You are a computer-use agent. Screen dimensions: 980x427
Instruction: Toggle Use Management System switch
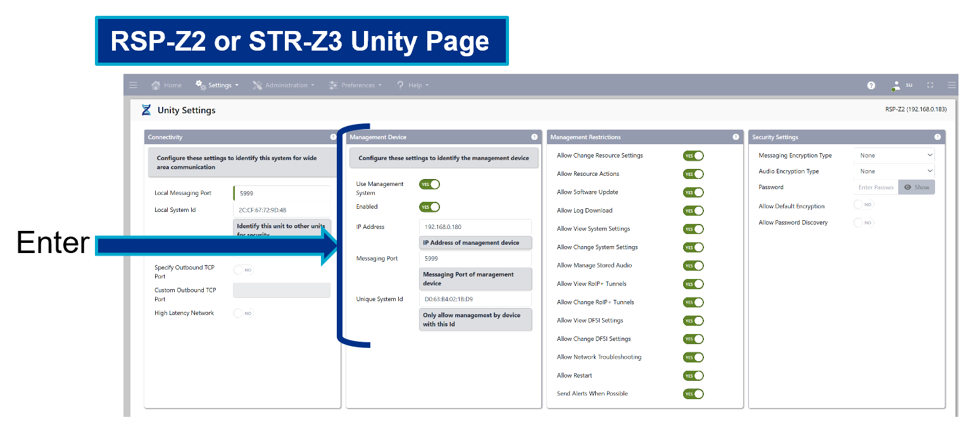429,184
